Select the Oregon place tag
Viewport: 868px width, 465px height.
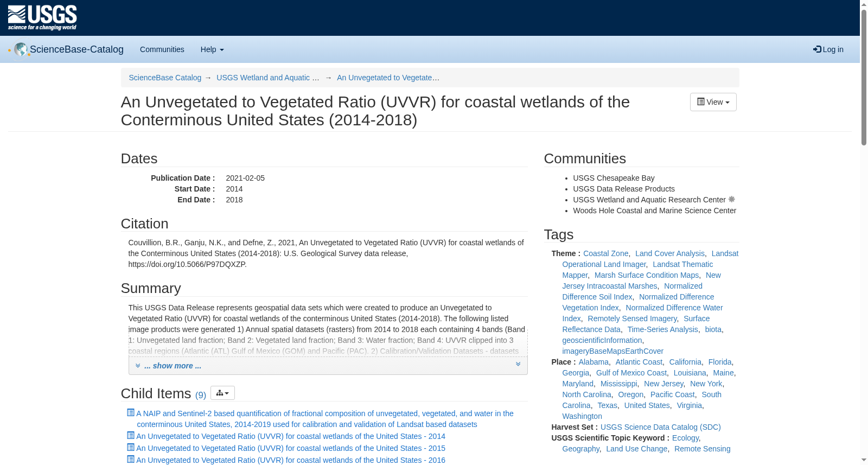pos(631,394)
